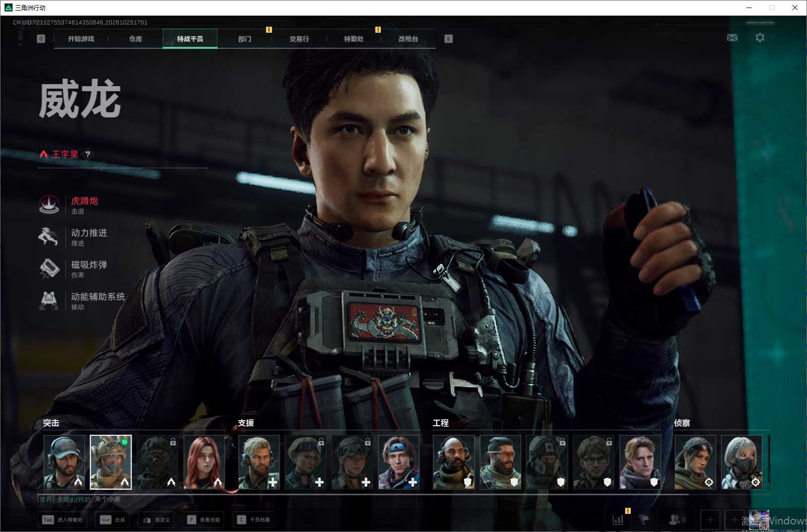This screenshot has width=807, height=532.
Task: Click the player avatar thumbnail bottom right
Action: pos(759,520)
